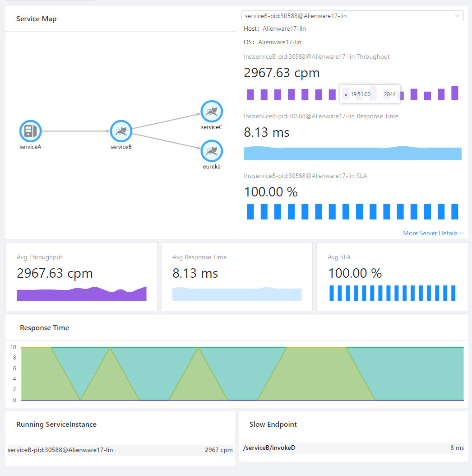Click the connection line from serviceB to eureka

coord(166,140)
